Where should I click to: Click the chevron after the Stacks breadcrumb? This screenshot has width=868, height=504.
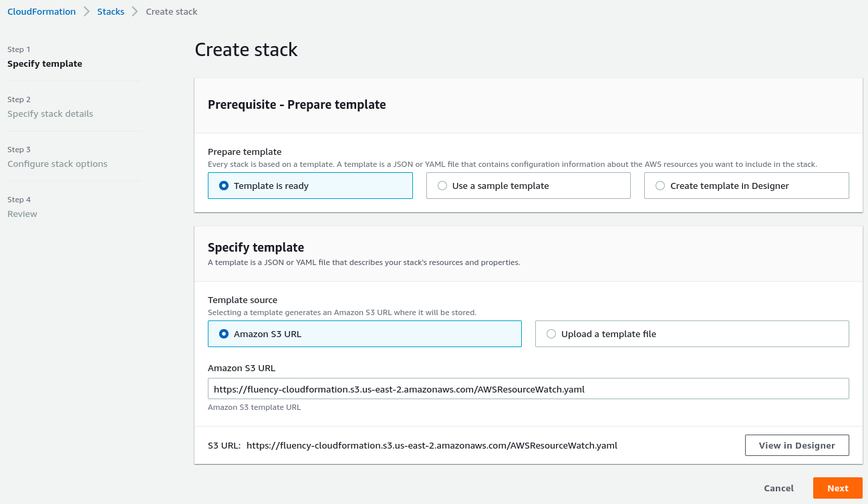pos(136,11)
